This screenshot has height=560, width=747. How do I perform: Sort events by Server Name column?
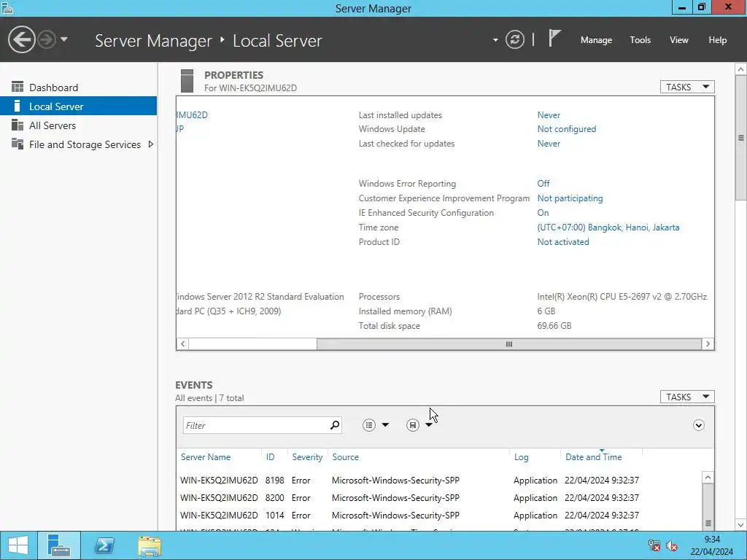(x=205, y=456)
